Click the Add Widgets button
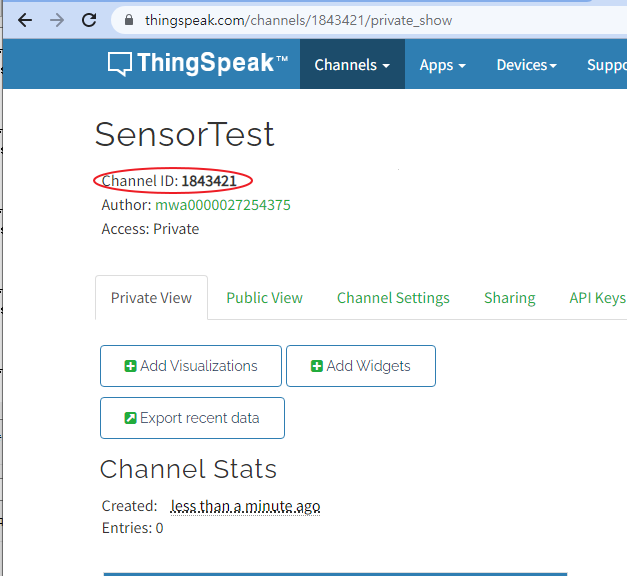Viewport: 627px width, 576px height. coord(361,366)
